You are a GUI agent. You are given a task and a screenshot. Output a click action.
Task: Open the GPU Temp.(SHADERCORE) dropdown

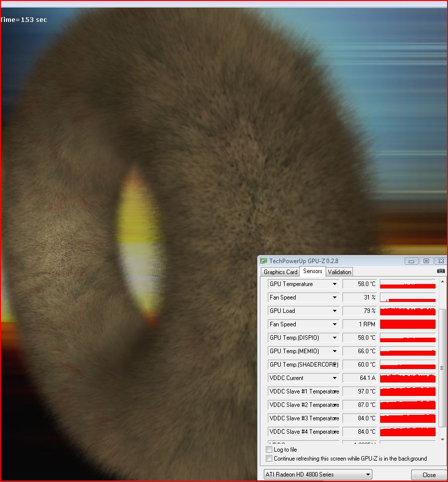pos(335,365)
